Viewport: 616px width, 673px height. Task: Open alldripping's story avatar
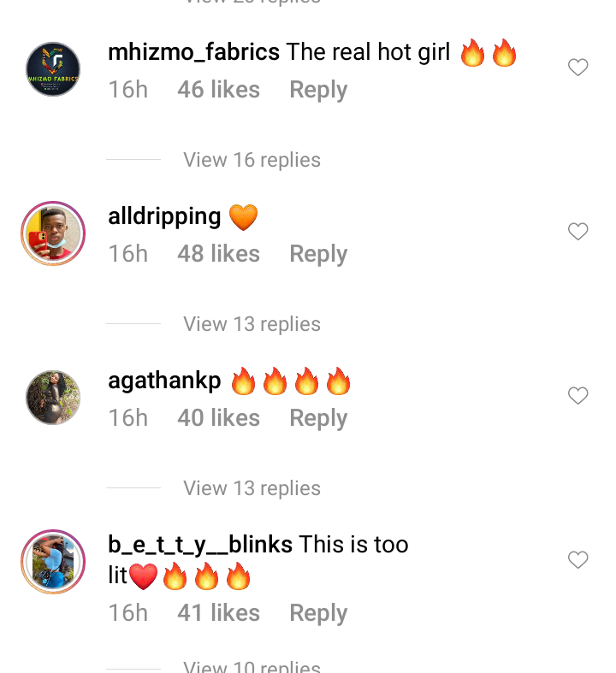[53, 233]
